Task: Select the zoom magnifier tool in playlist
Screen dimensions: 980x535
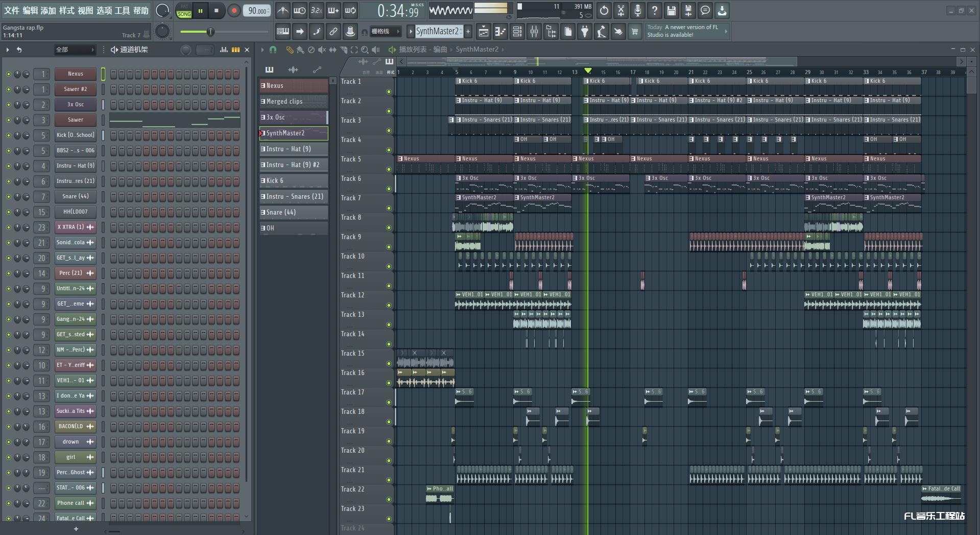Action: tap(365, 50)
